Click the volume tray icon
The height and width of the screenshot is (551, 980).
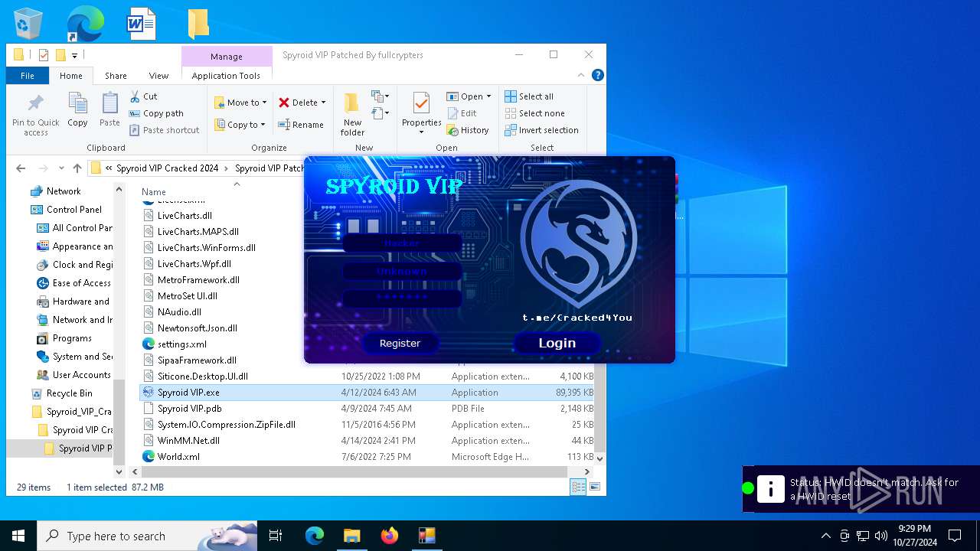pos(880,536)
